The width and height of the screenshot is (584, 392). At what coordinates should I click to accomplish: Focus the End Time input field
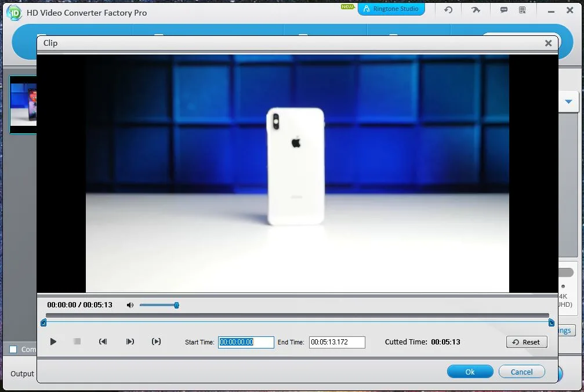point(337,342)
